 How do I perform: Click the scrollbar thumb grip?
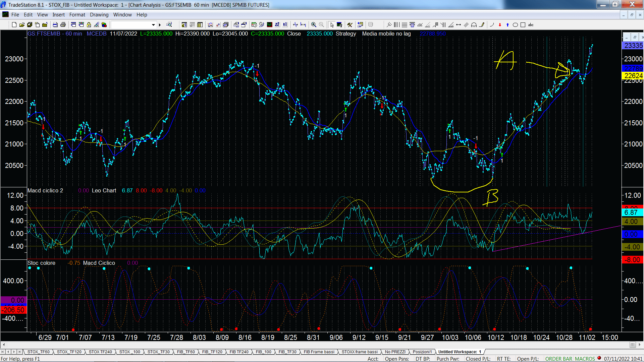pyautogui.click(x=633, y=345)
